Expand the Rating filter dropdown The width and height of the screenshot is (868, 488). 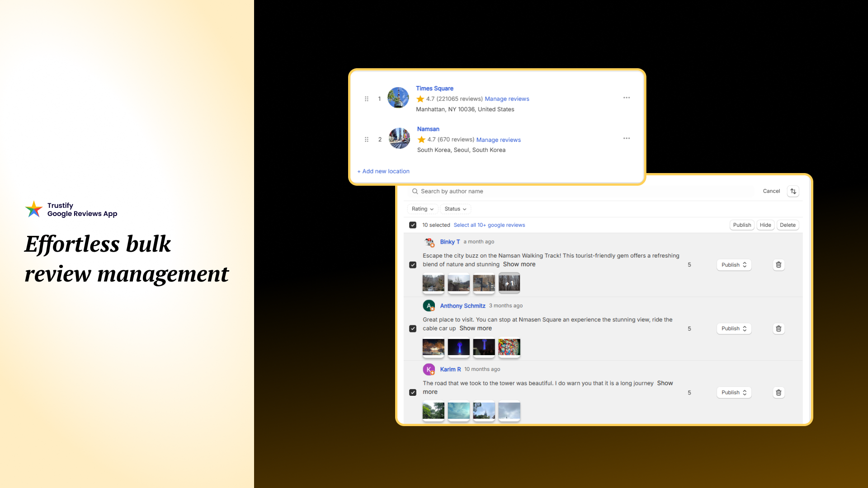tap(422, 209)
